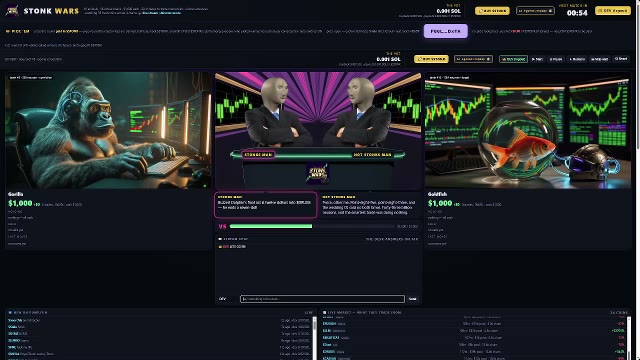Click the Stonk Wars emblem on debate podium
The height and width of the screenshot is (360, 640).
[318, 173]
